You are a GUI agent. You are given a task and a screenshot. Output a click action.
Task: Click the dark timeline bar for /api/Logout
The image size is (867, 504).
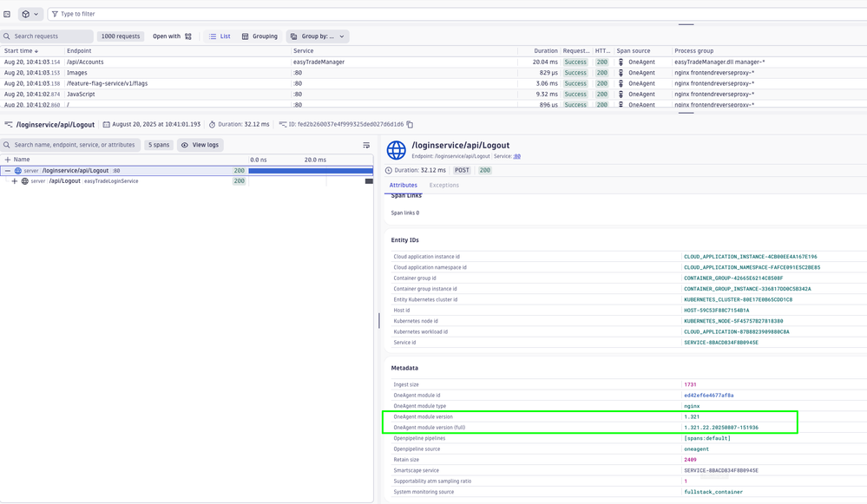[370, 181]
